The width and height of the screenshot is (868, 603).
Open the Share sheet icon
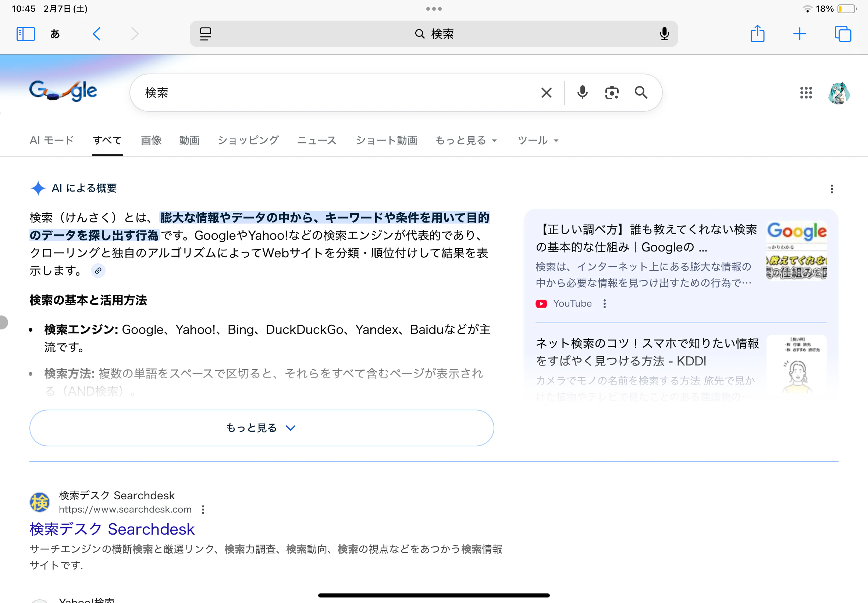(757, 33)
